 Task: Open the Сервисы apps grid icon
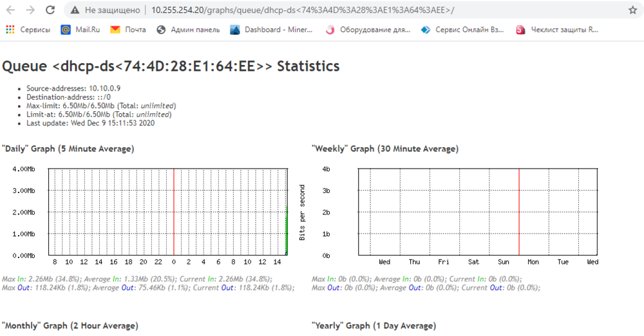(x=10, y=30)
